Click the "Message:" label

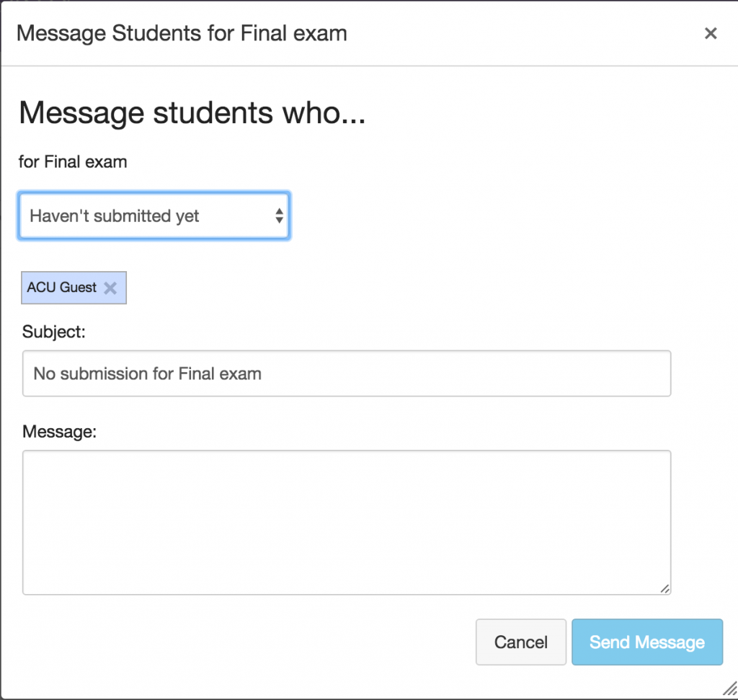coord(59,431)
